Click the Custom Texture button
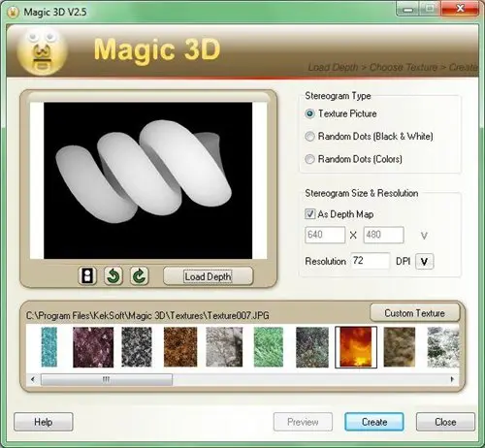The height and width of the screenshot is (448, 485). click(x=414, y=313)
